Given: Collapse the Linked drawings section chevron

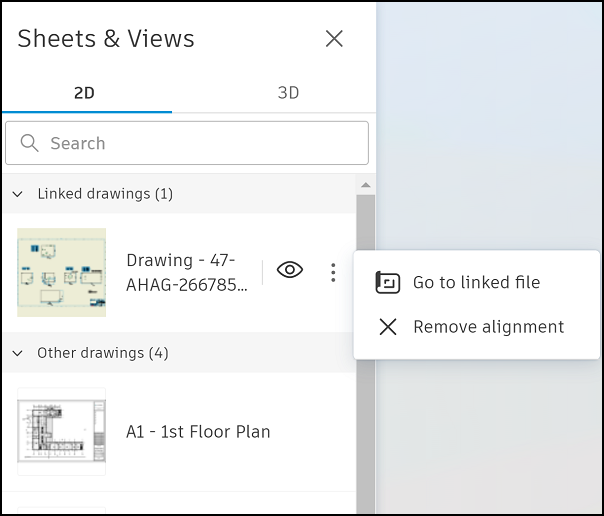Looking at the screenshot, I should (x=18, y=194).
